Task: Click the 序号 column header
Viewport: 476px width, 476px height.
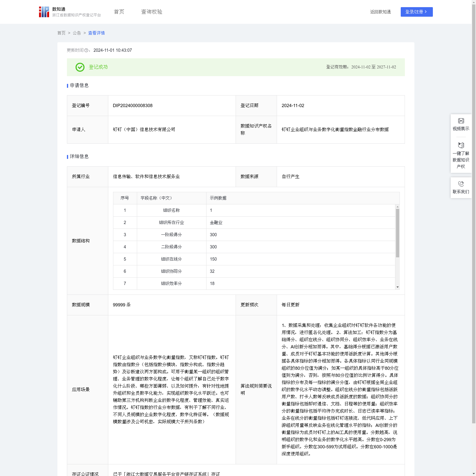Action: click(125, 198)
